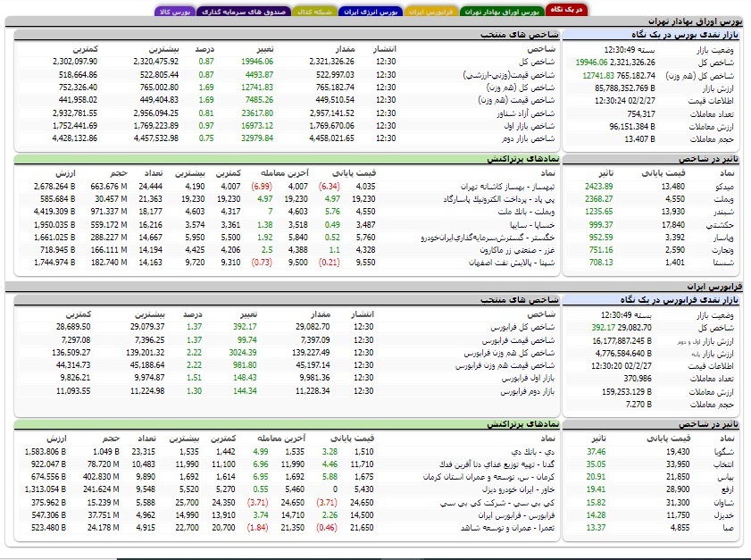Select فرابورس - فرابورس ایران symbol row
The image size is (751, 560).
click(x=516, y=515)
